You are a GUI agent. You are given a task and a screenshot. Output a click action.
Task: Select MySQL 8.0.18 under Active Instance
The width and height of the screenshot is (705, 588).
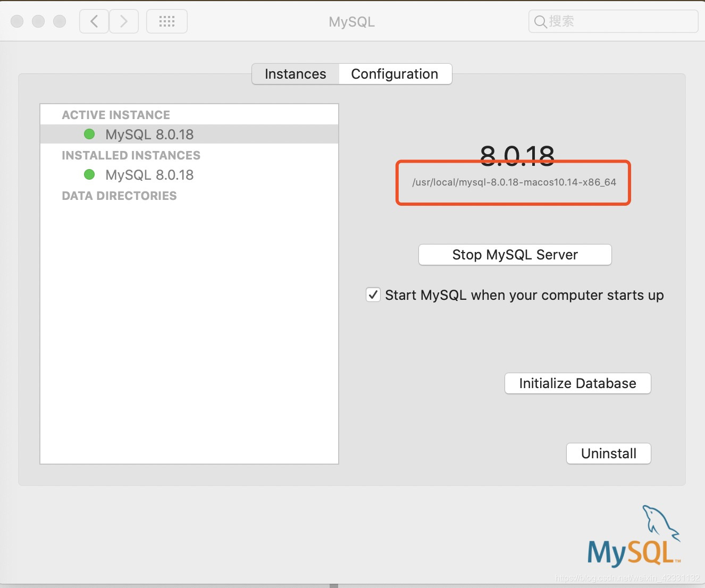coord(189,134)
